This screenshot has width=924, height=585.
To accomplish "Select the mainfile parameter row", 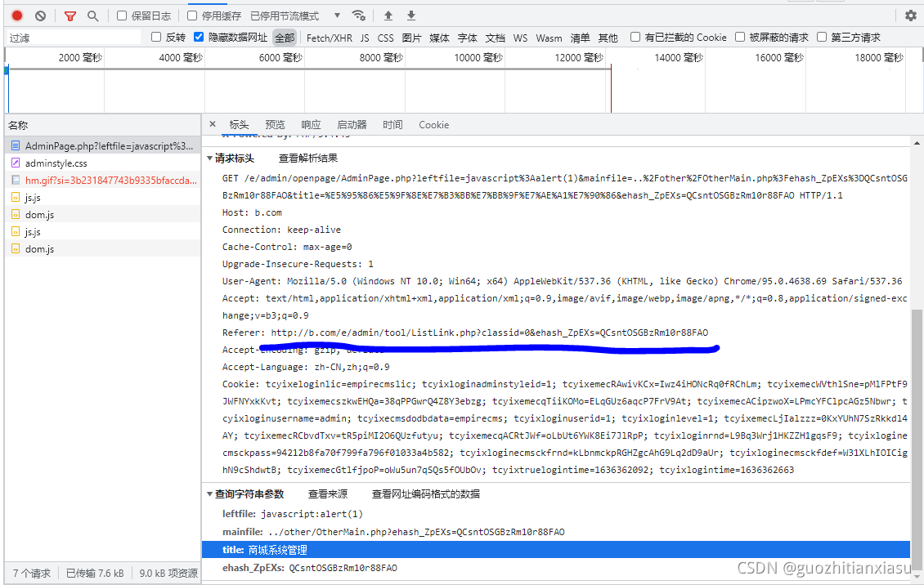I will point(556,532).
